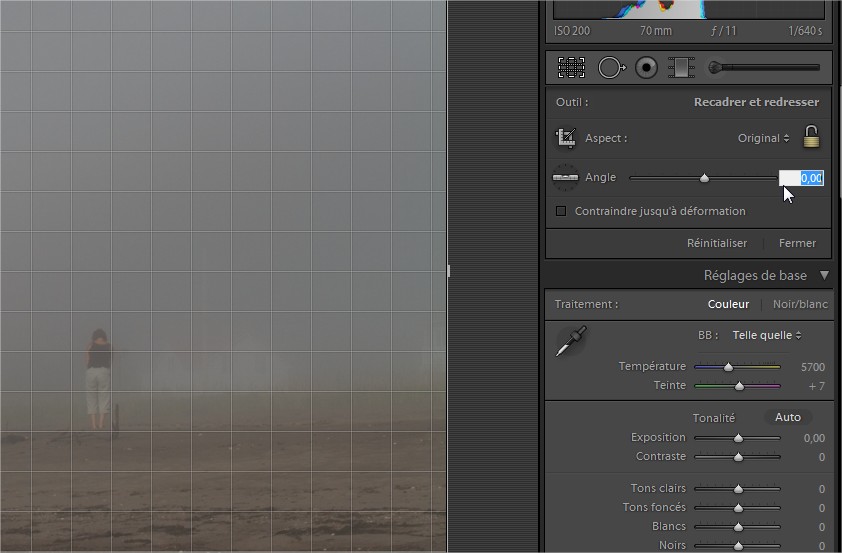Click the Exposition slider handle
This screenshot has width=842, height=553.
pos(738,438)
